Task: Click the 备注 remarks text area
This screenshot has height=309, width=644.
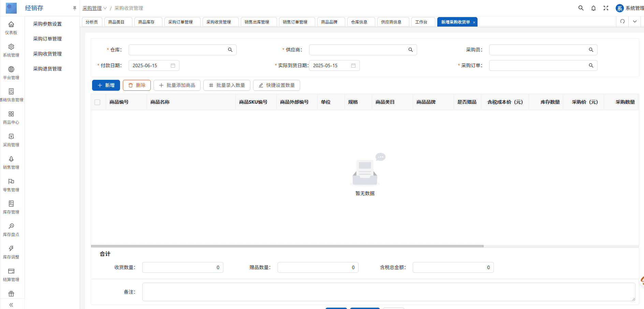Action: [389, 292]
